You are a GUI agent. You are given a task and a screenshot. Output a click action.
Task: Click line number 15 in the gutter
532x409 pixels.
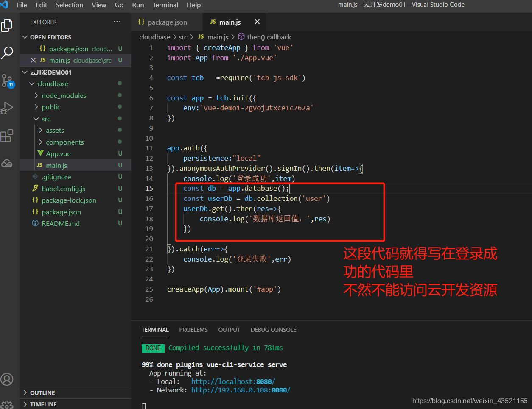click(149, 188)
